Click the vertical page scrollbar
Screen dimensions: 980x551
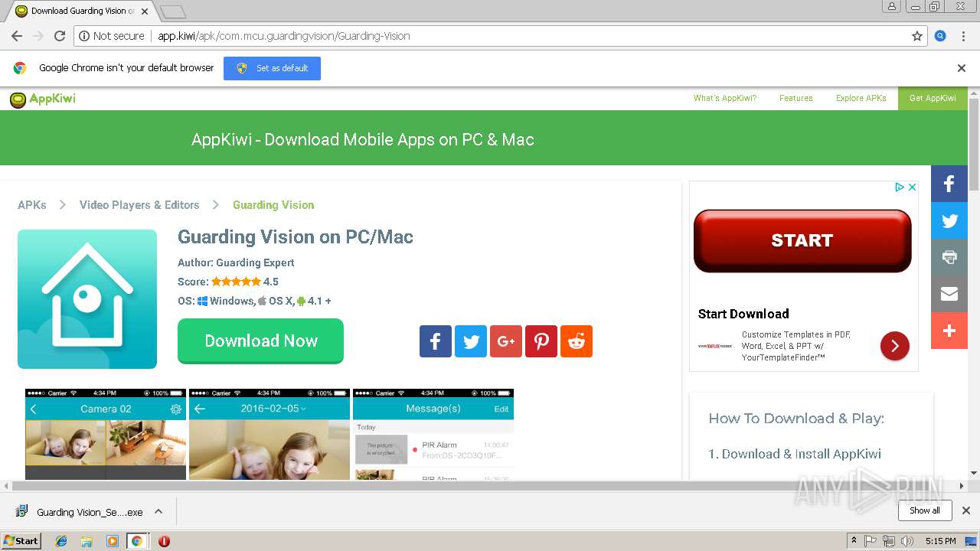pyautogui.click(x=974, y=145)
